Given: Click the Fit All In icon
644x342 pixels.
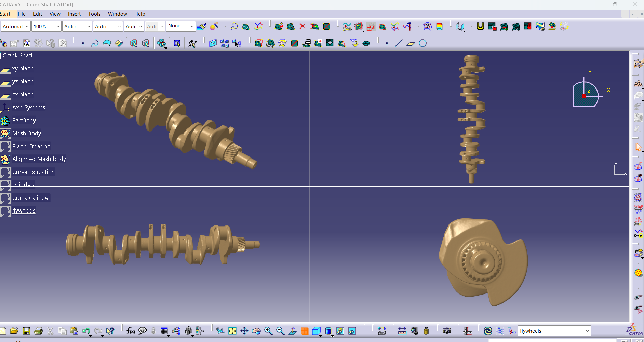Looking at the screenshot, I should coord(232,331).
